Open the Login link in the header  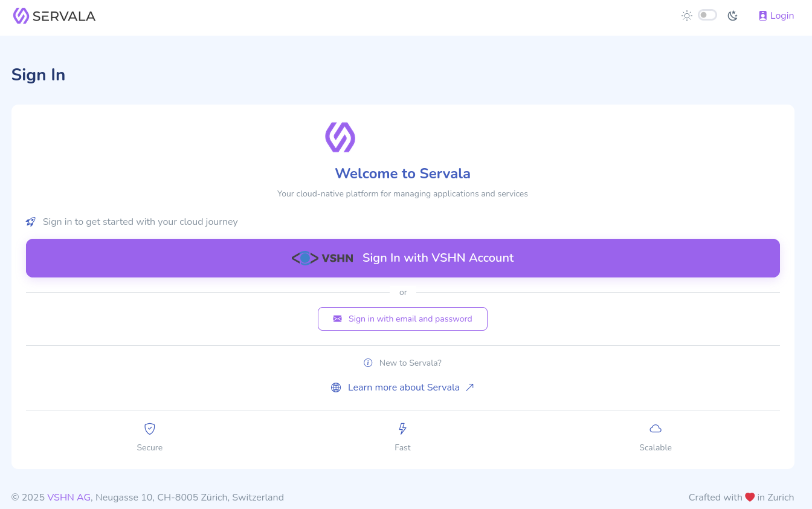[x=776, y=16]
